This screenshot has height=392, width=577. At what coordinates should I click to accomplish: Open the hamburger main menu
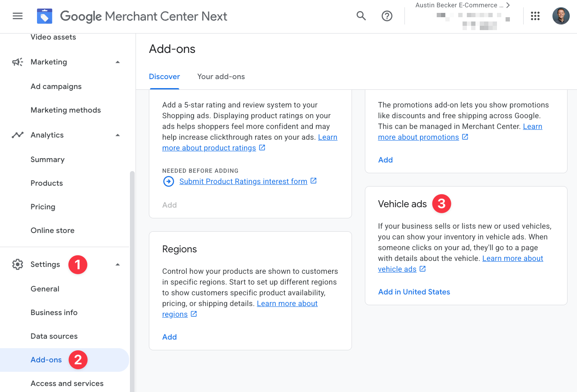pyautogui.click(x=18, y=16)
